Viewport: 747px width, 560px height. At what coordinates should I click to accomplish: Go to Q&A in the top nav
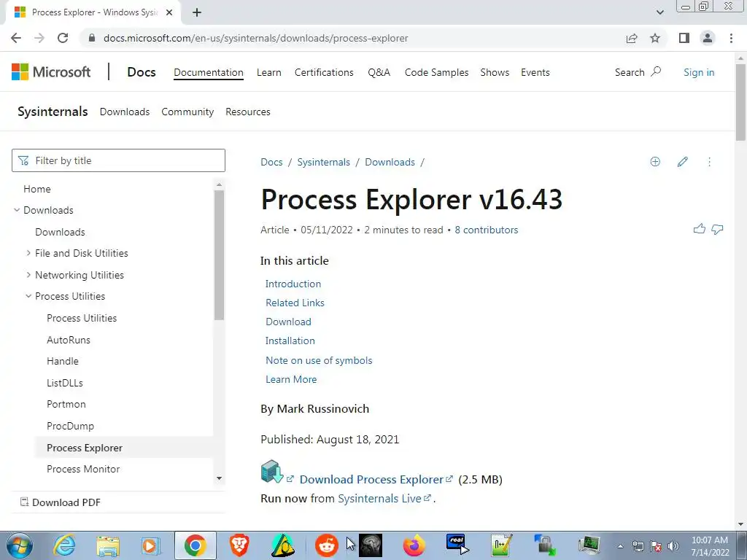[x=379, y=72]
